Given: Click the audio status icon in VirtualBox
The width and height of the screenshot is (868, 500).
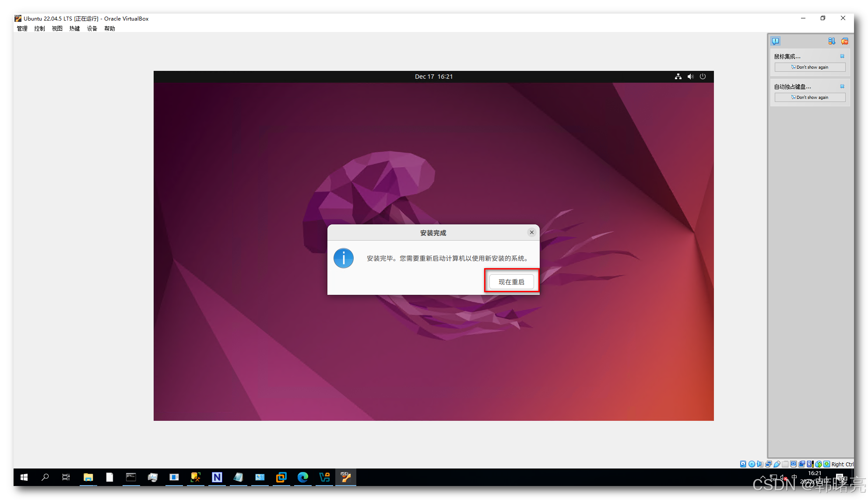Looking at the screenshot, I should (760, 464).
